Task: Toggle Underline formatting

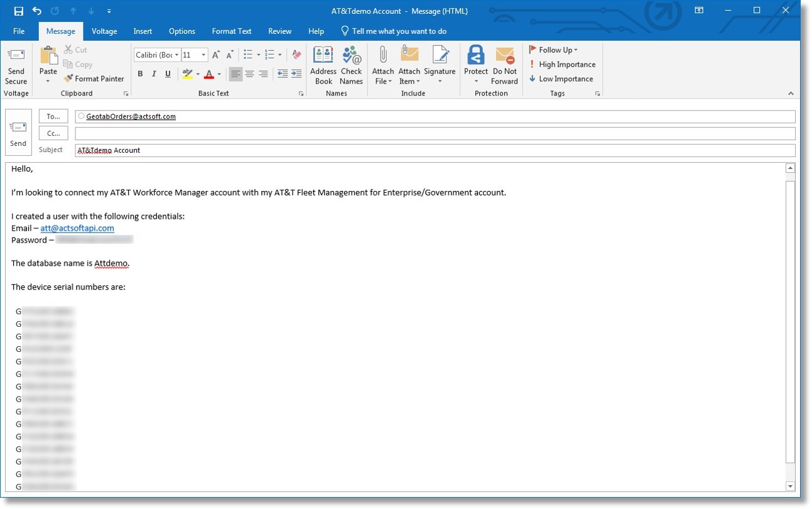Action: point(168,74)
